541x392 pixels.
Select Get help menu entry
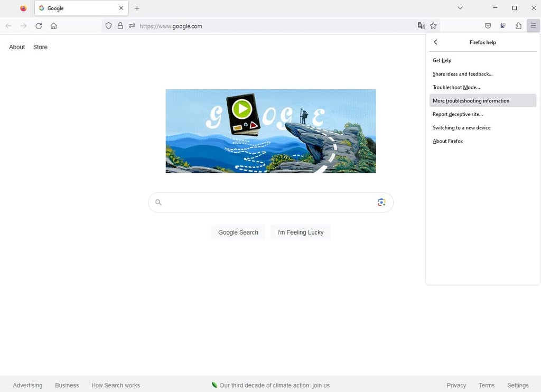(483, 60)
